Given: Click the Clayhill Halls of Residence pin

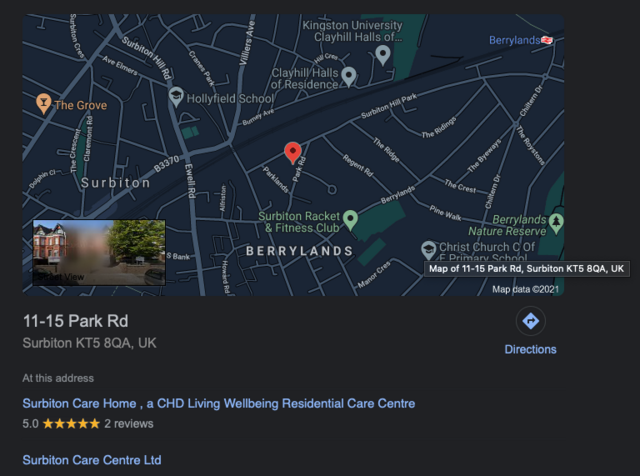Looking at the screenshot, I should [x=348, y=77].
